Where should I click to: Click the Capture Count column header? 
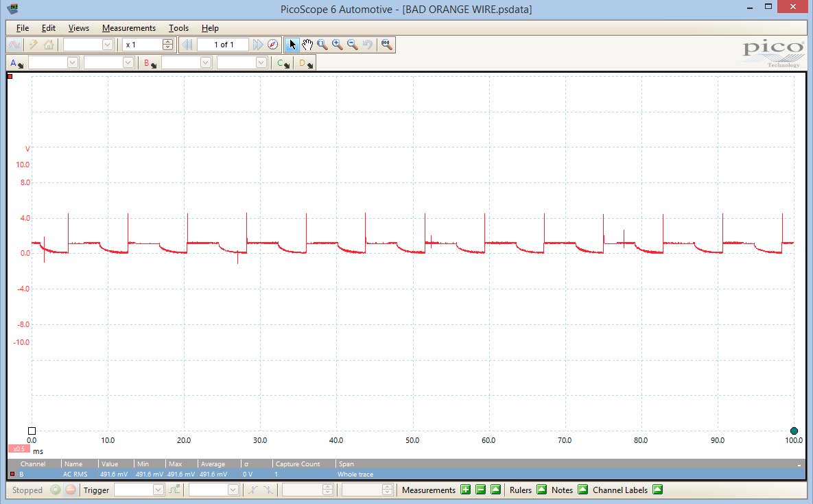click(298, 464)
